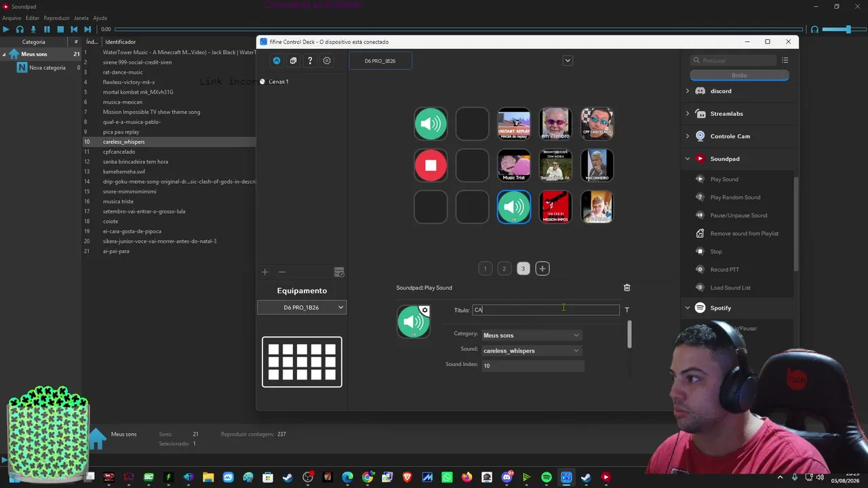
Task: Click the Título text field
Action: pyautogui.click(x=546, y=310)
